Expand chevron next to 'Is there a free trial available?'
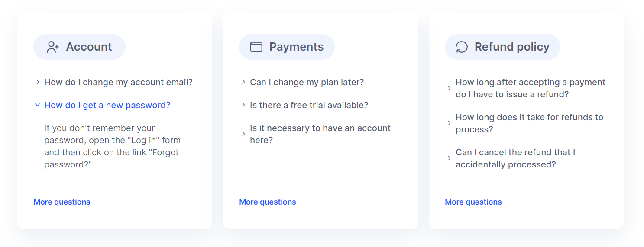The width and height of the screenshot is (644, 247). 243,105
